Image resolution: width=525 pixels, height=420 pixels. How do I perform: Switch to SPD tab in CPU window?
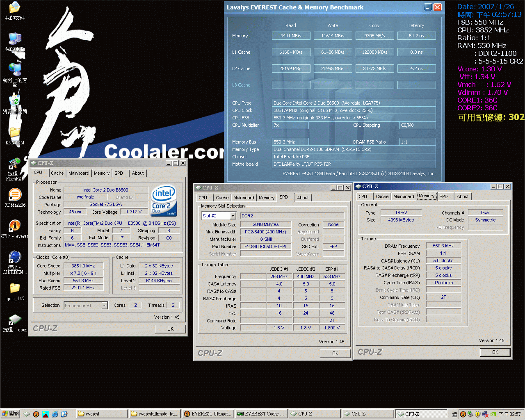(x=119, y=173)
